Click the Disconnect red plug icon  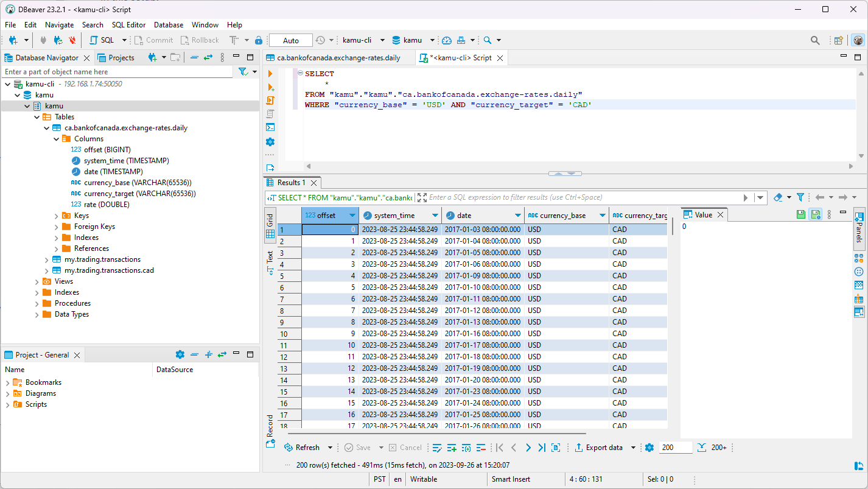point(72,40)
